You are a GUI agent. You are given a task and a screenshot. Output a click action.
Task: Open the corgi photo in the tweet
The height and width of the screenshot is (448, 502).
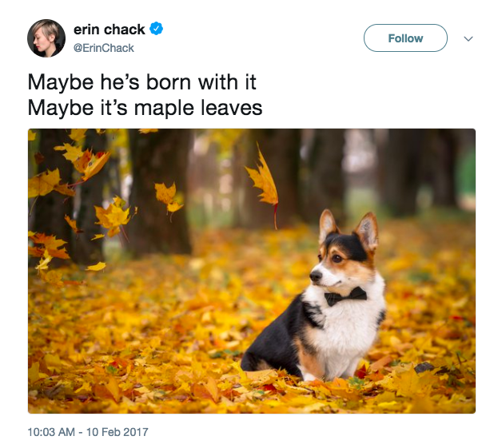(x=251, y=271)
